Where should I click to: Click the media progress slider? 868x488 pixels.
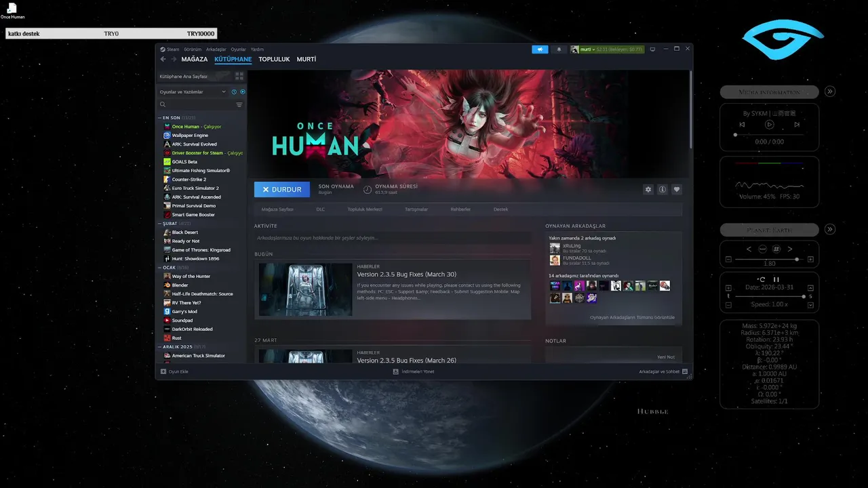point(769,135)
